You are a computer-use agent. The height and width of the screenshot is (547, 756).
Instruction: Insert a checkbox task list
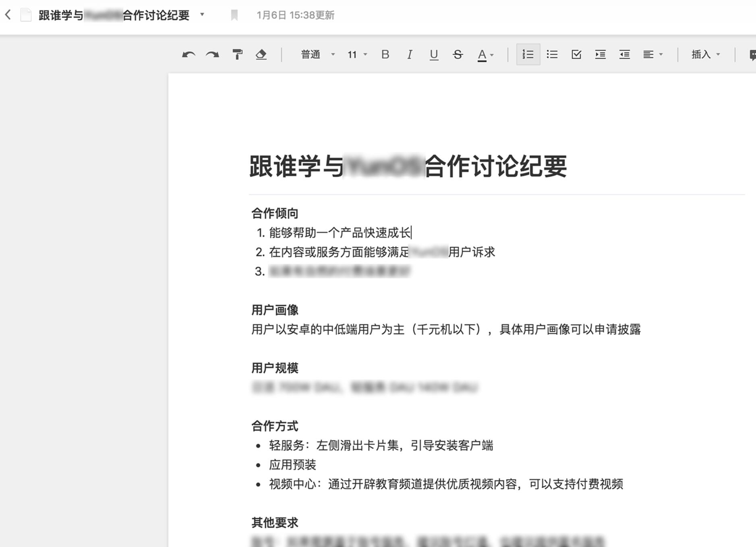click(x=576, y=54)
